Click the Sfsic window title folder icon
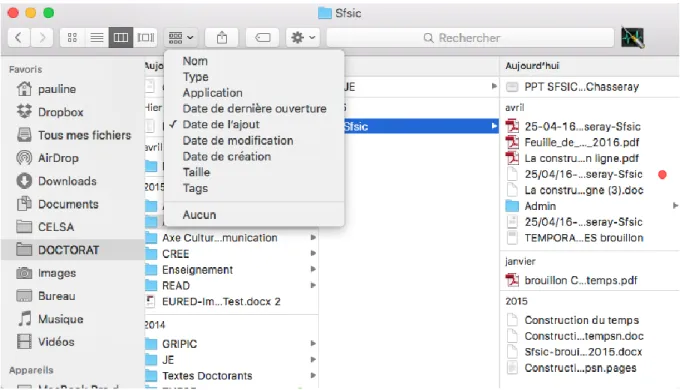 click(x=324, y=13)
